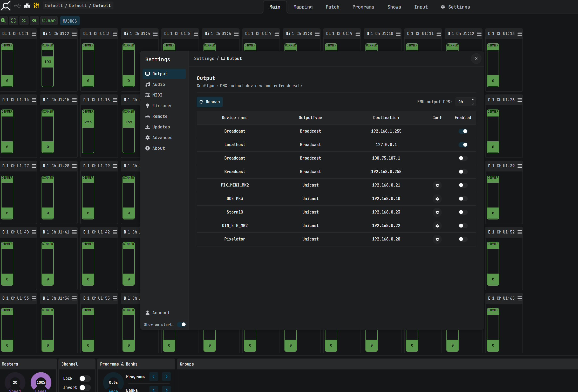Open configuration gear for DIN_ETH_MK2

tap(437, 226)
